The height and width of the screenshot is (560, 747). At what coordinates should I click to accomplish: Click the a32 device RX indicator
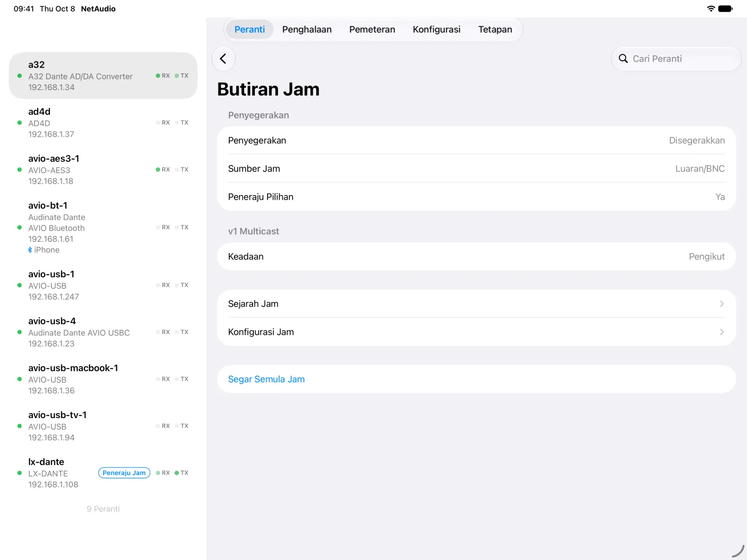point(163,76)
